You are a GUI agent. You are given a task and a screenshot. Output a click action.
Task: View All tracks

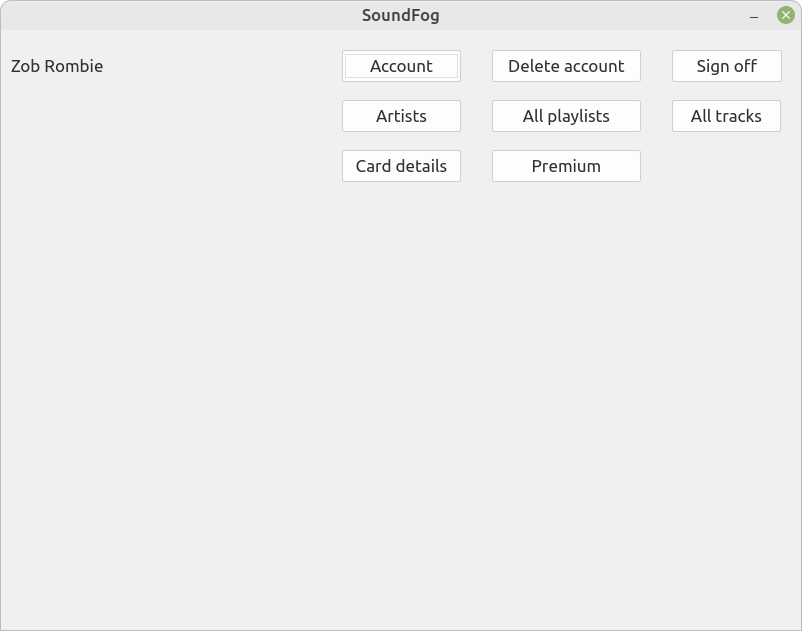[x=726, y=116]
